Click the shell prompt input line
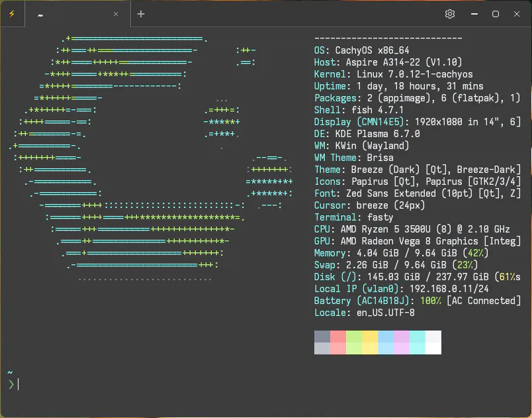The image size is (532, 418). click(266, 384)
